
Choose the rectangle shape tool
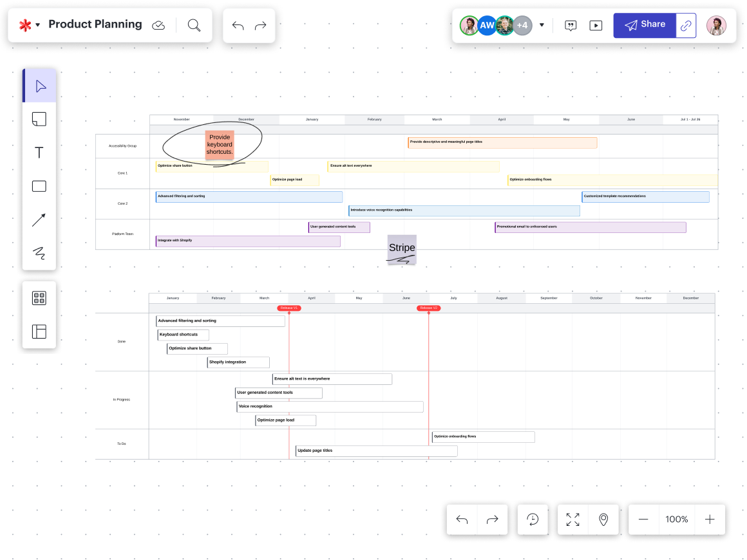pos(39,186)
